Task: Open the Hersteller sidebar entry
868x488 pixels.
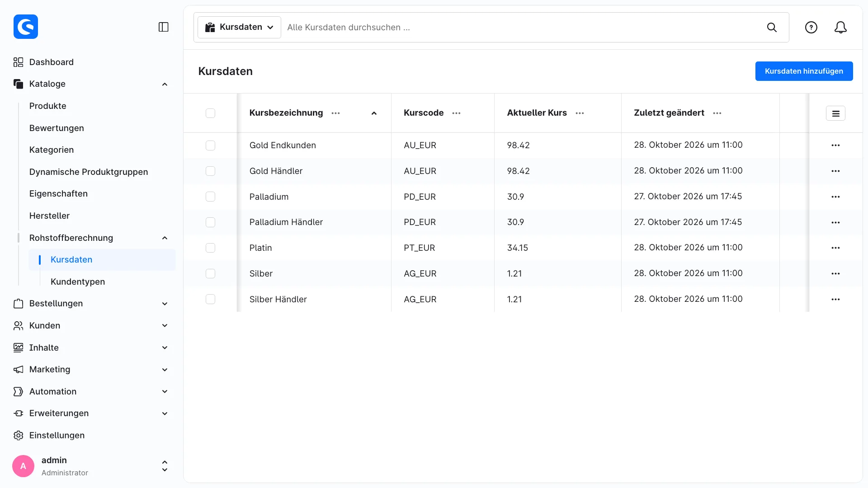Action: (49, 216)
